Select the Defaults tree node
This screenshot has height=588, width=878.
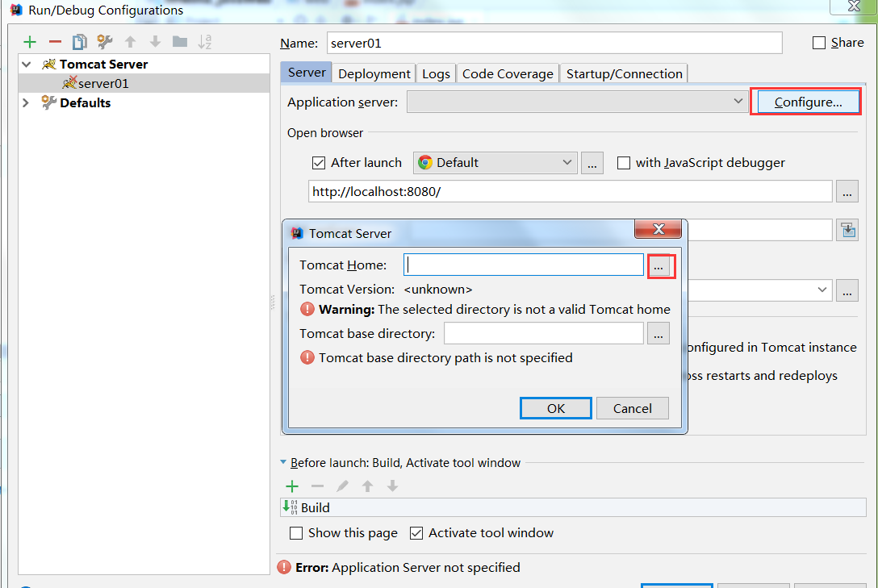pos(85,103)
